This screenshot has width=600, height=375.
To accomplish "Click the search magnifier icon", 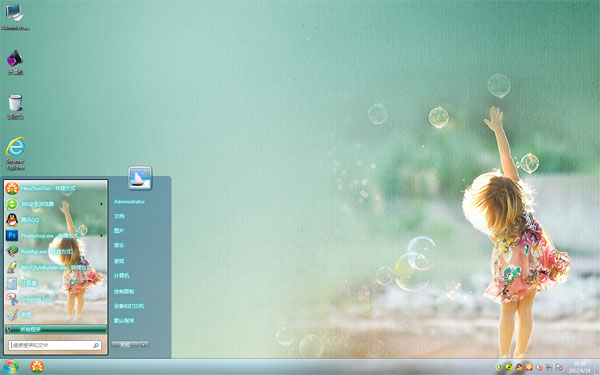I will pos(96,345).
